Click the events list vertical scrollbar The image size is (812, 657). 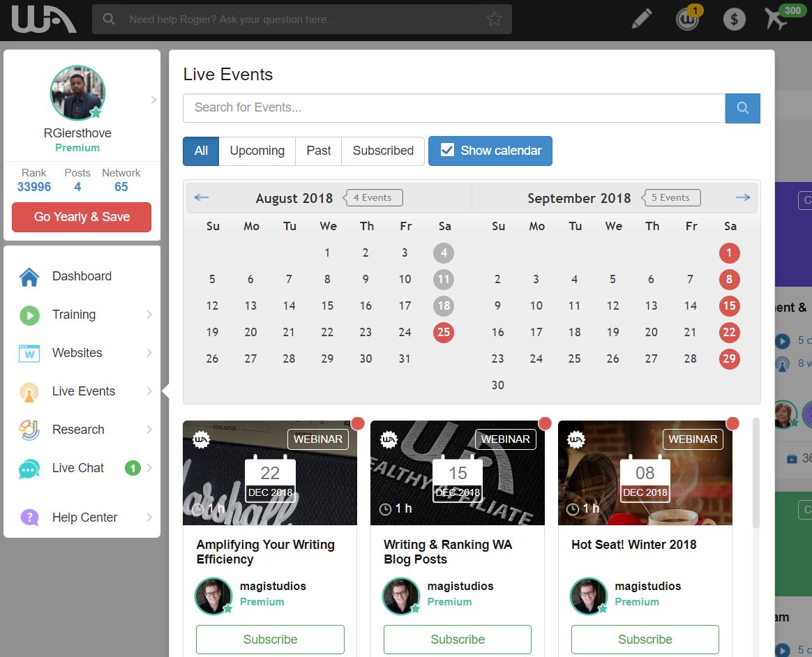tap(755, 473)
